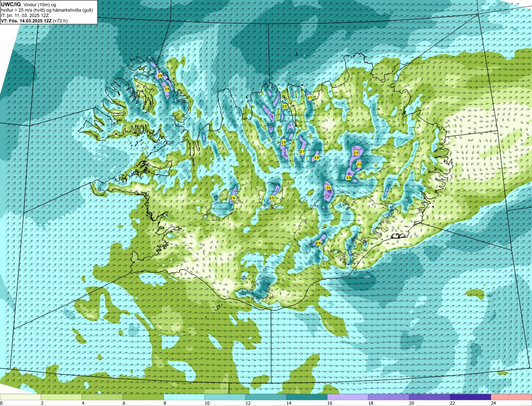The height and width of the screenshot is (406, 532).
Task: Click the olive green 6–8 m/s legend swatch
Action: 143,397
